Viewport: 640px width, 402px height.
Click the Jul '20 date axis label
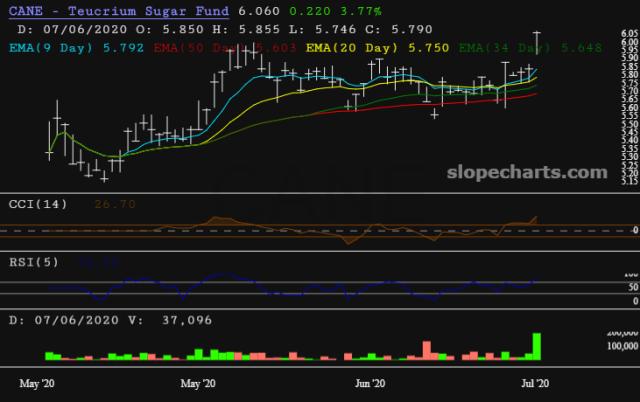pyautogui.click(x=537, y=383)
